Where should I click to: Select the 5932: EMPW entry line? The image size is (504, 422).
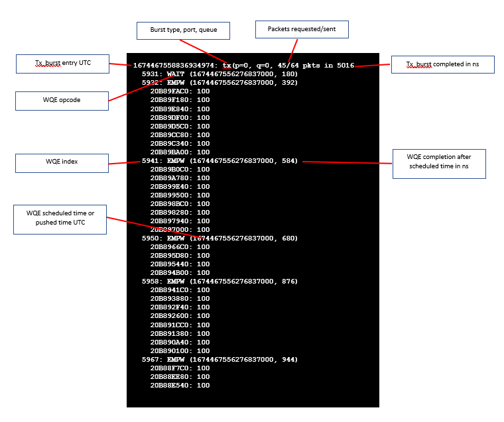[220, 83]
